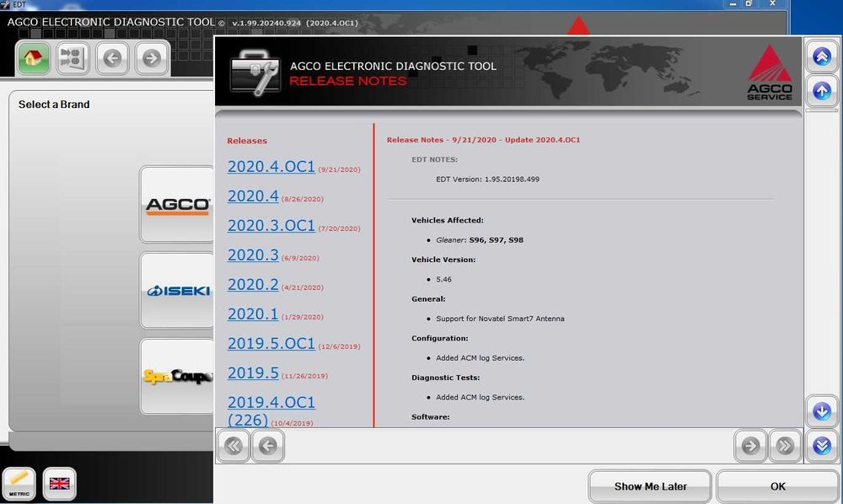843x504 pixels.
Task: Click the Home icon in toolbar
Action: [34, 57]
